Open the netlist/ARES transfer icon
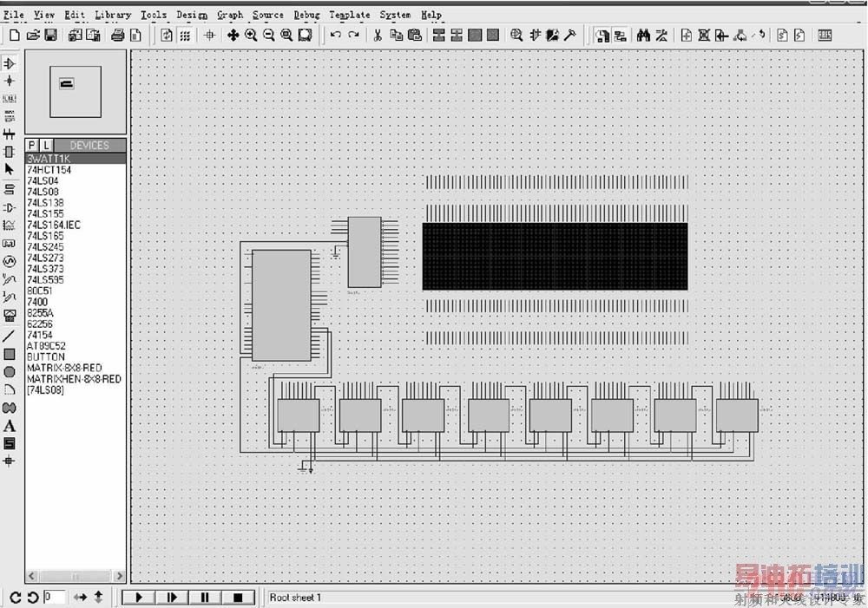The height and width of the screenshot is (608, 868). (x=825, y=36)
